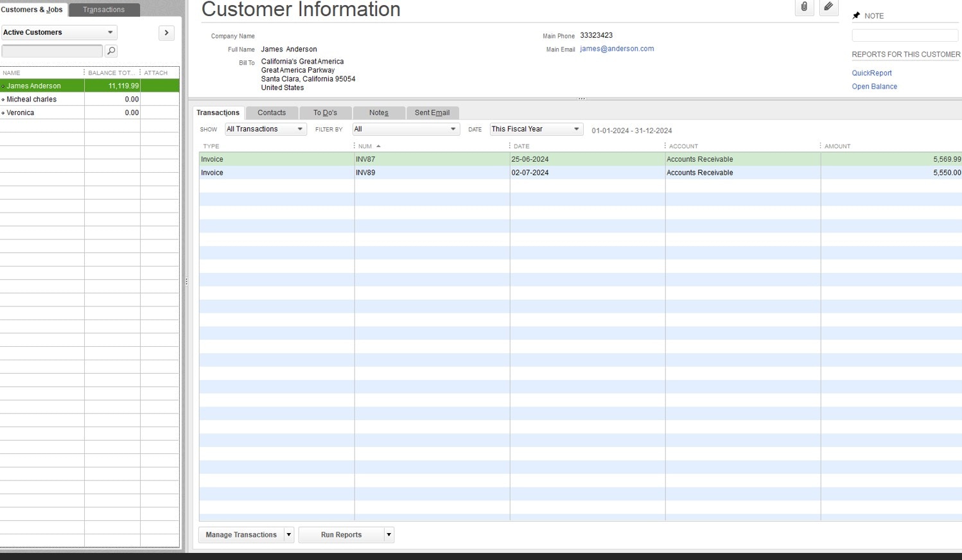The width and height of the screenshot is (962, 560).
Task: Click the paperclip attach icon
Action: 804,7
